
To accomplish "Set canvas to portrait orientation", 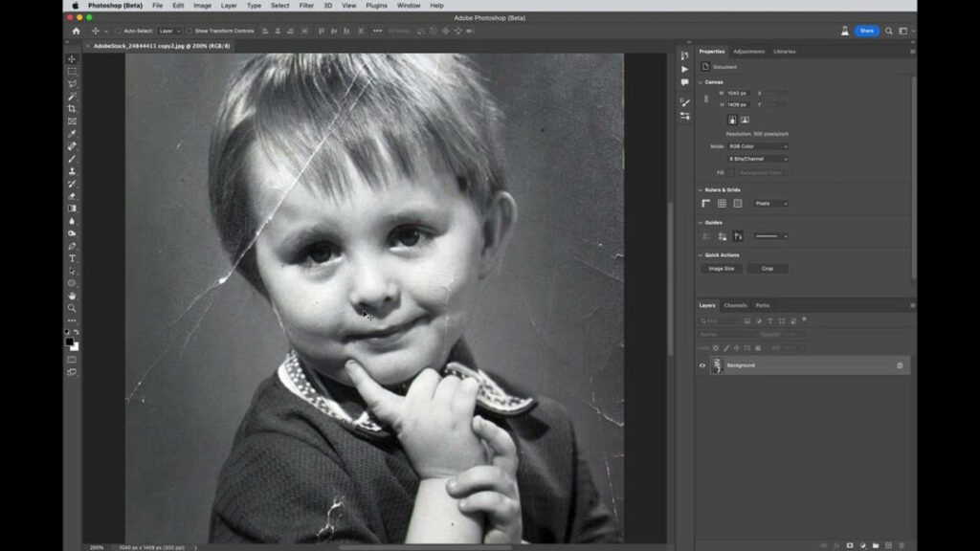I will tap(732, 120).
